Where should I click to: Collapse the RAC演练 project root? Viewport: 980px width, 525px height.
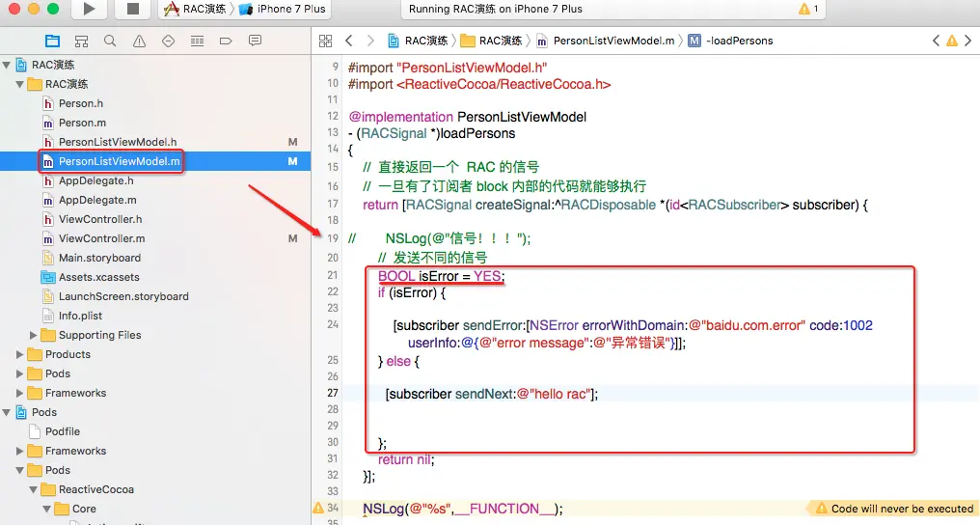(x=6, y=65)
